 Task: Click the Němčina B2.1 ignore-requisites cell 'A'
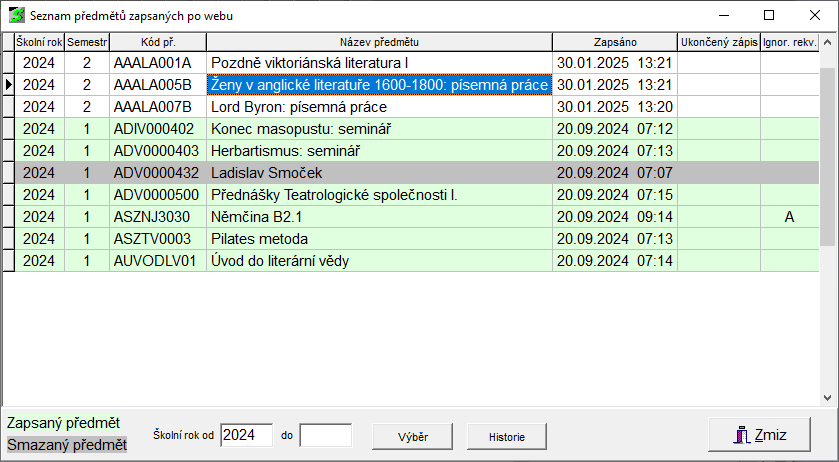[x=789, y=217]
